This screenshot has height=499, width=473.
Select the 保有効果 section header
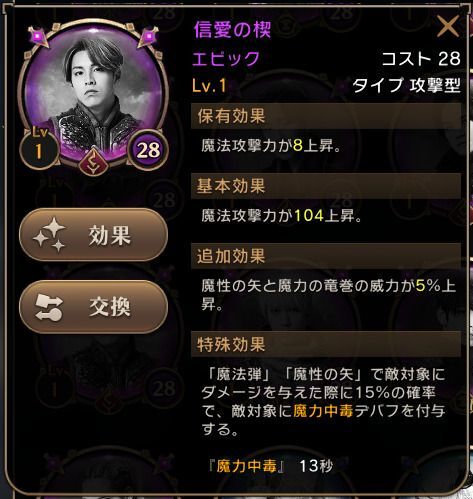[326, 116]
